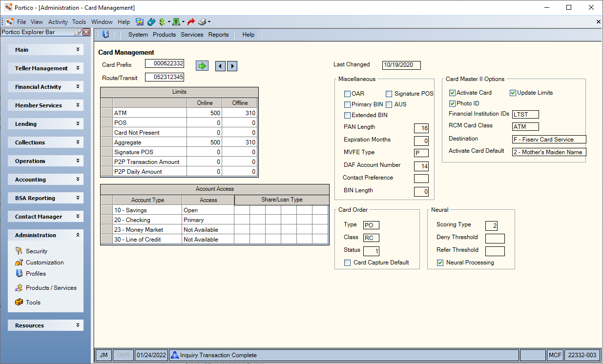Image resolution: width=603 pixels, height=364 pixels.
Task: Open the File menu
Action: pos(21,21)
